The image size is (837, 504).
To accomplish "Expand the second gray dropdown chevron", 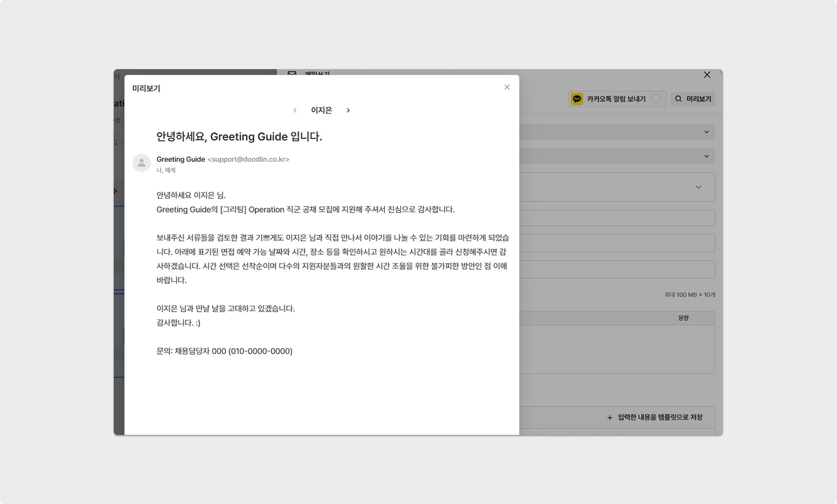I will click(x=707, y=156).
